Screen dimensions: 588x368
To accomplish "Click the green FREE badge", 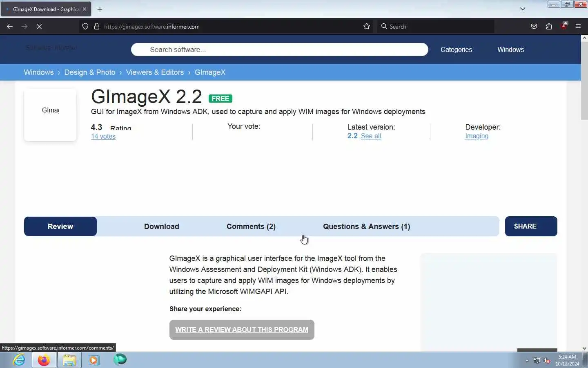I will click(220, 99).
